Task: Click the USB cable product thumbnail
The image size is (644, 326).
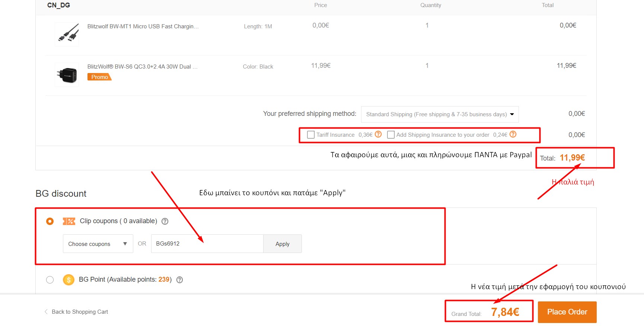Action: [67, 34]
